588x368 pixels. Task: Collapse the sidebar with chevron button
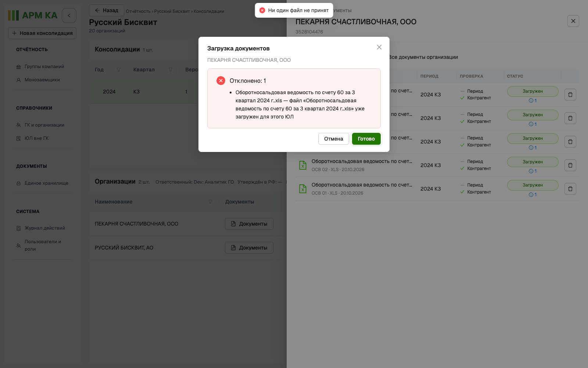(x=69, y=15)
